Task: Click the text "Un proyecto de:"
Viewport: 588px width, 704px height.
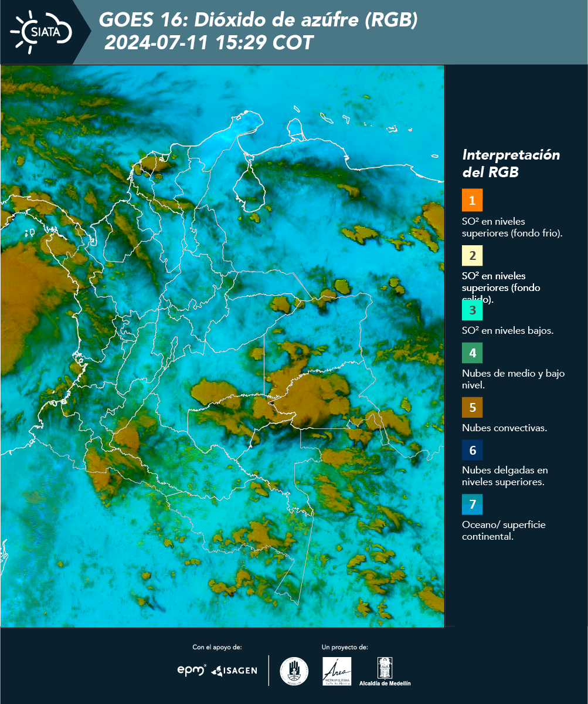Action: point(345,647)
